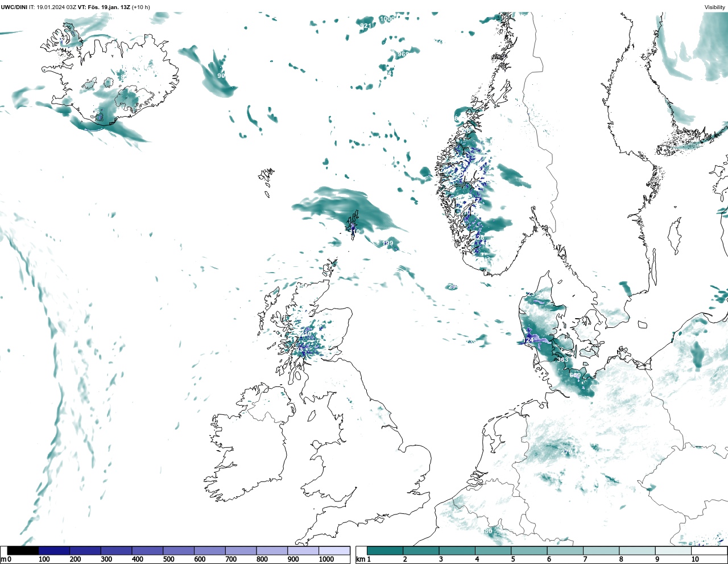Click the "km" unit label of kilometre scale
The height and width of the screenshot is (564, 728).
(x=360, y=559)
